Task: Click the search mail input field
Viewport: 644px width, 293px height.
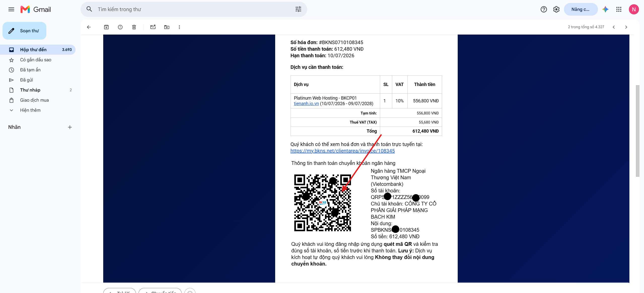Action: (194, 9)
